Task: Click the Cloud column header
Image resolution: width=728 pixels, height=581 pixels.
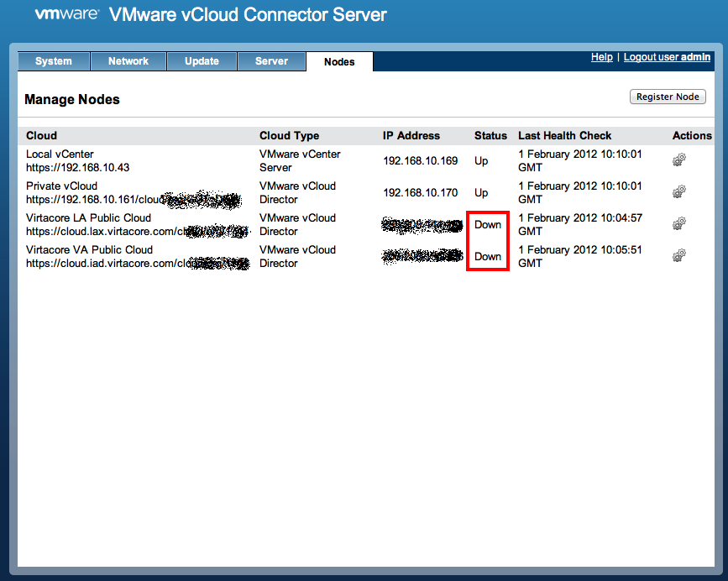Action: 41,135
